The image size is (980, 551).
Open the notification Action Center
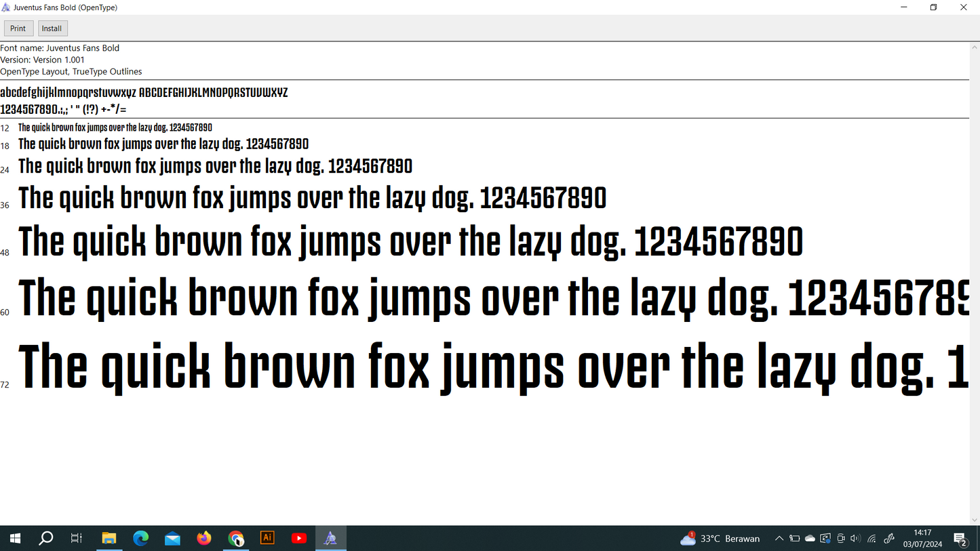960,539
